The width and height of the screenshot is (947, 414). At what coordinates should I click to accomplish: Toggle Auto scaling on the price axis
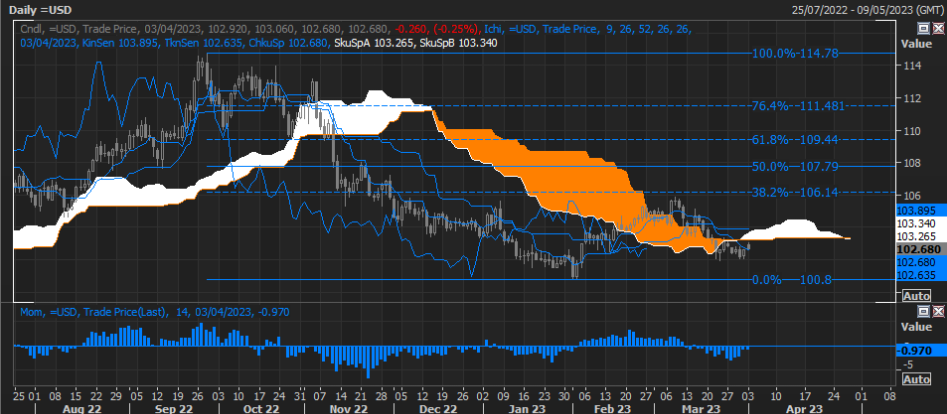point(916,297)
